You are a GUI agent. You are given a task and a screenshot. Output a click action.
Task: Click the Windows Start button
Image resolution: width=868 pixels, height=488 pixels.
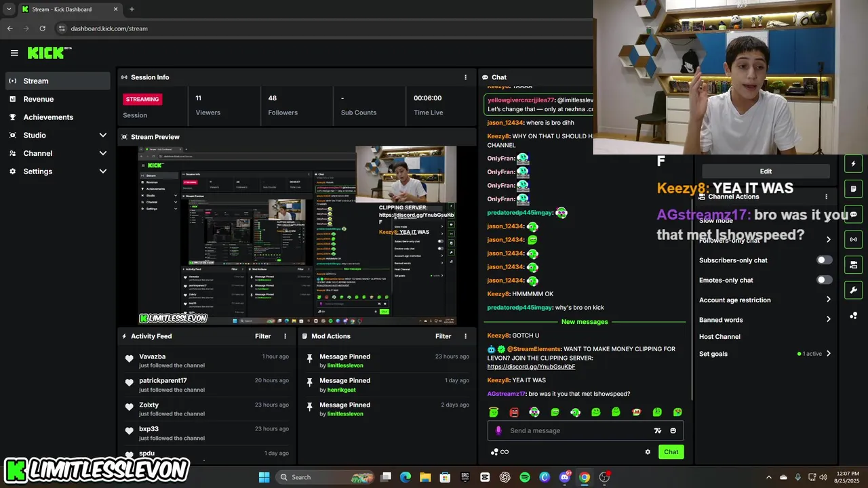click(264, 477)
